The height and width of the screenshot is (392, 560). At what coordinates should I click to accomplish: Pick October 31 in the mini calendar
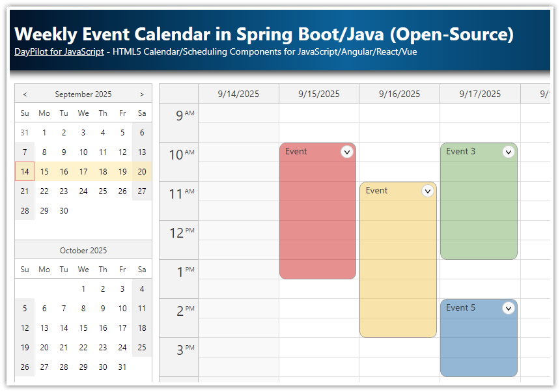[x=122, y=367]
